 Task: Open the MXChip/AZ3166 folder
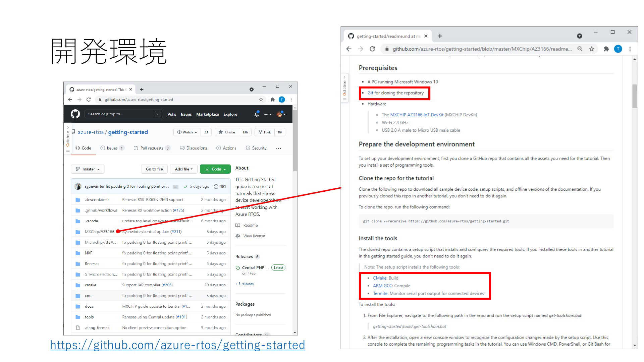point(100,232)
